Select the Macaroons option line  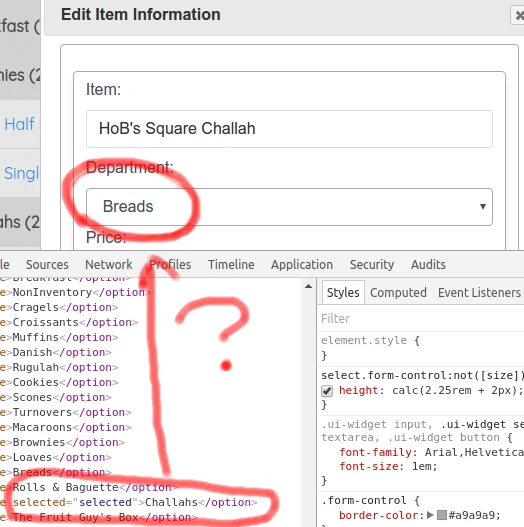(x=66, y=427)
